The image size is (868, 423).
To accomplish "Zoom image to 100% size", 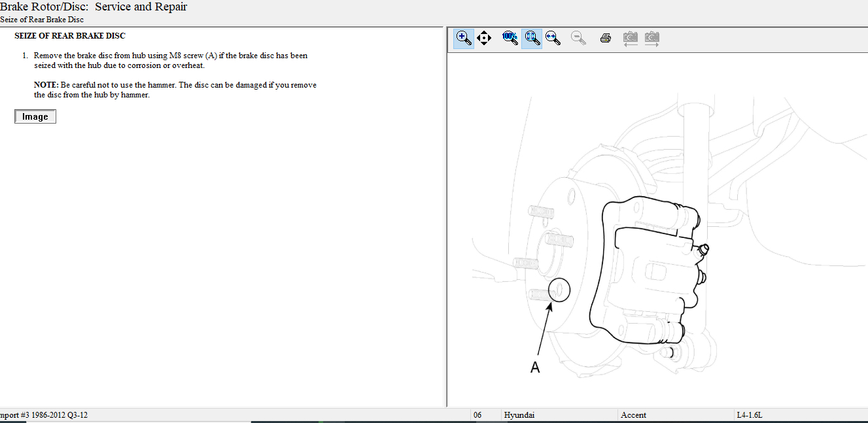I will pos(510,38).
